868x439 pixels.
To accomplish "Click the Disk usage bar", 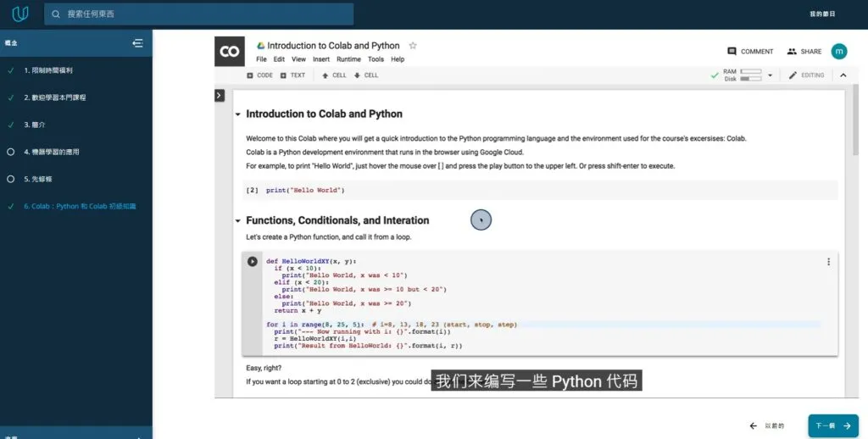I will click(x=751, y=79).
